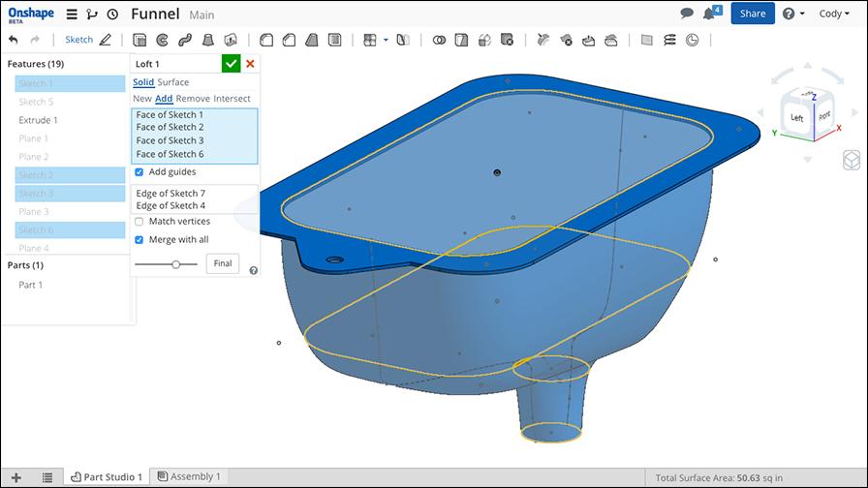Uncheck the Add guides checkbox
868x488 pixels.
[x=139, y=172]
